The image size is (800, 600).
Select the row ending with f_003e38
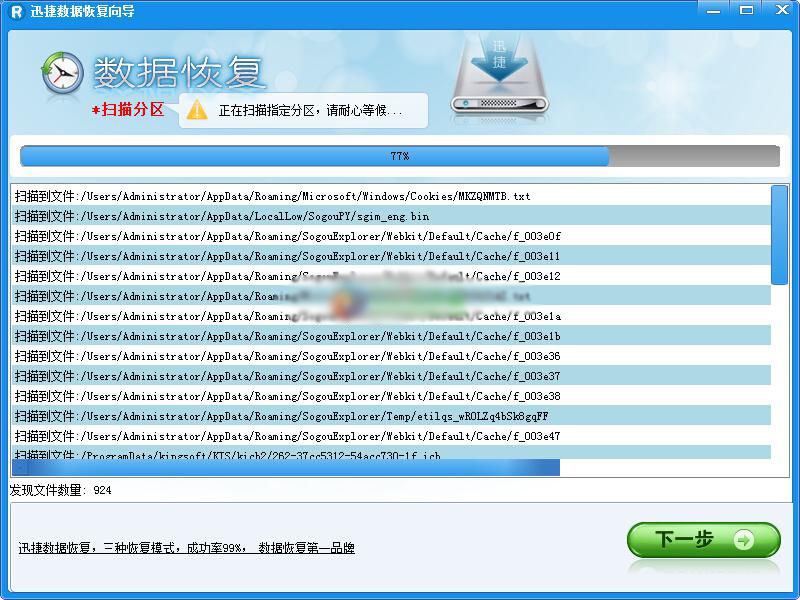coord(391,396)
